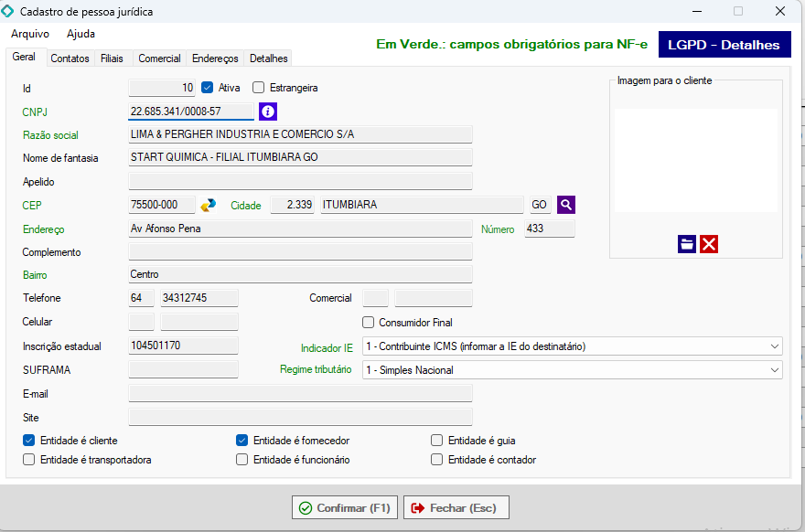Switch to the Contatos tab
This screenshot has height=532, width=805.
pos(70,59)
